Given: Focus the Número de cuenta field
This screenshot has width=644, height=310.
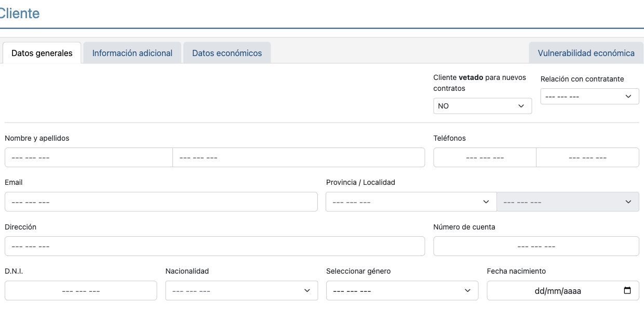Looking at the screenshot, I should point(536,246).
